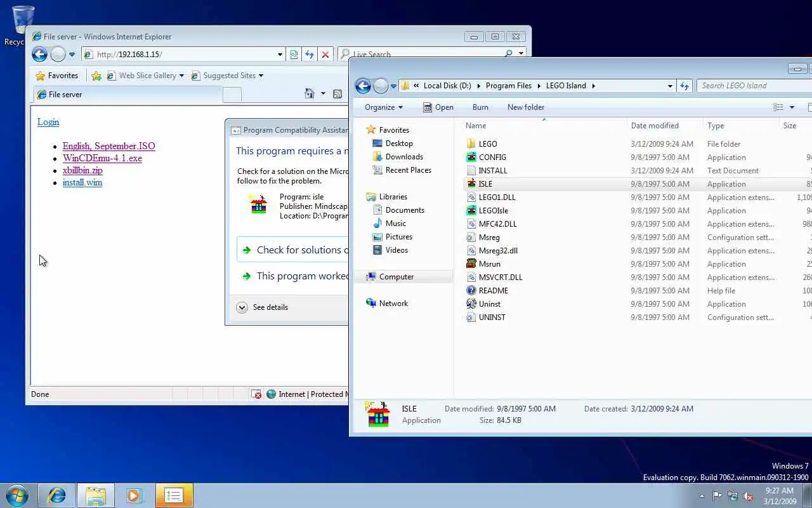This screenshot has height=508, width=812.
Task: Click the Action Center flag tray icon
Action: click(x=717, y=496)
